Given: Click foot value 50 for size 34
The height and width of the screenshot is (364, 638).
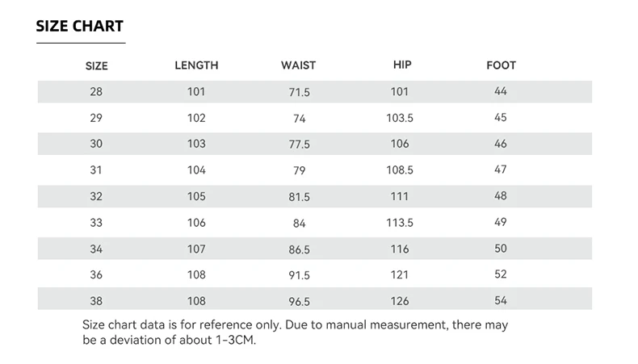Looking at the screenshot, I should pos(500,249).
